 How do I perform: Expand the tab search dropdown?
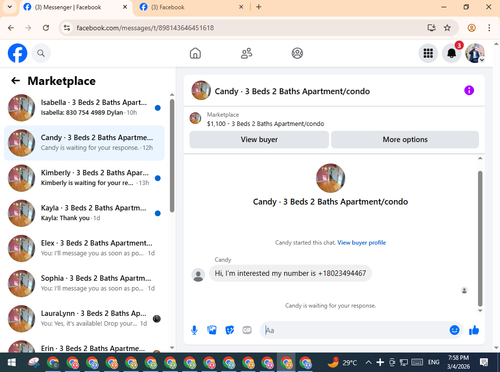click(10, 7)
